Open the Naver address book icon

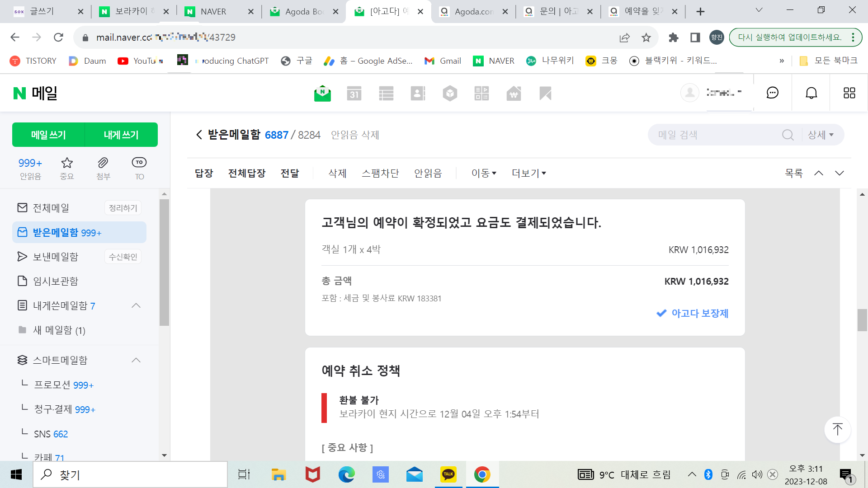tap(418, 94)
